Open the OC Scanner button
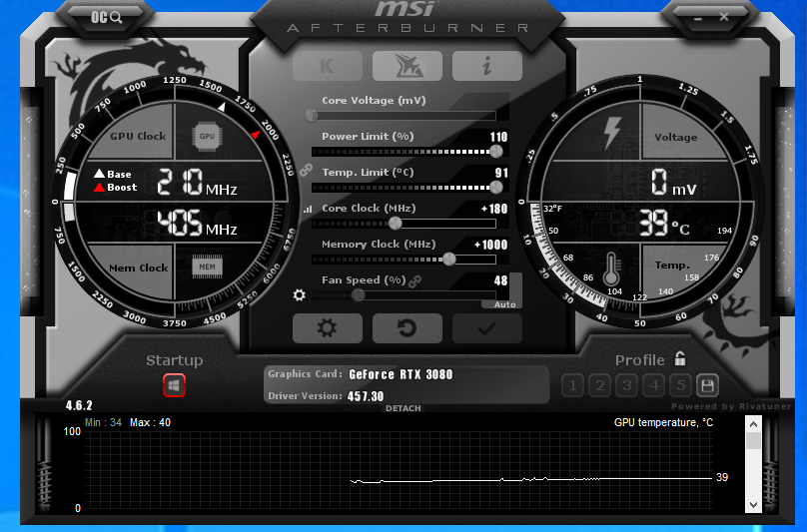The height and width of the screenshot is (532, 807). tap(107, 18)
